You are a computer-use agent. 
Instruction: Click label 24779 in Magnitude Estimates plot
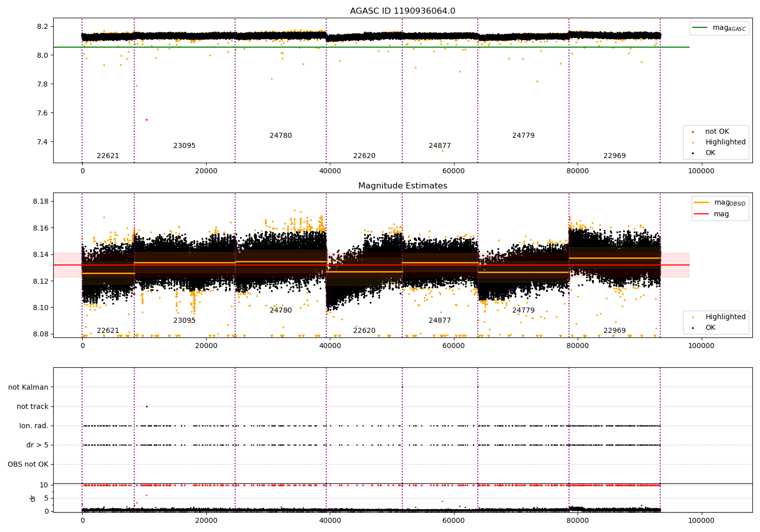523,311
